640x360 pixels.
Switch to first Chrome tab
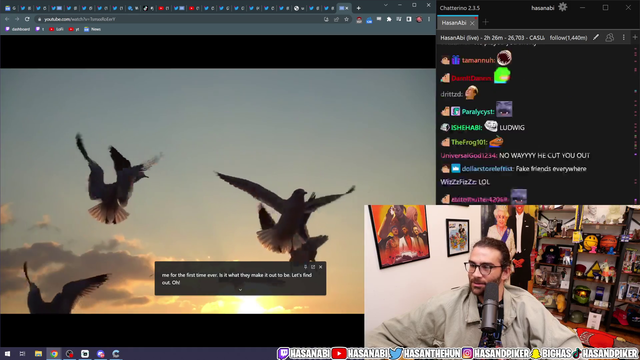pos(10,8)
